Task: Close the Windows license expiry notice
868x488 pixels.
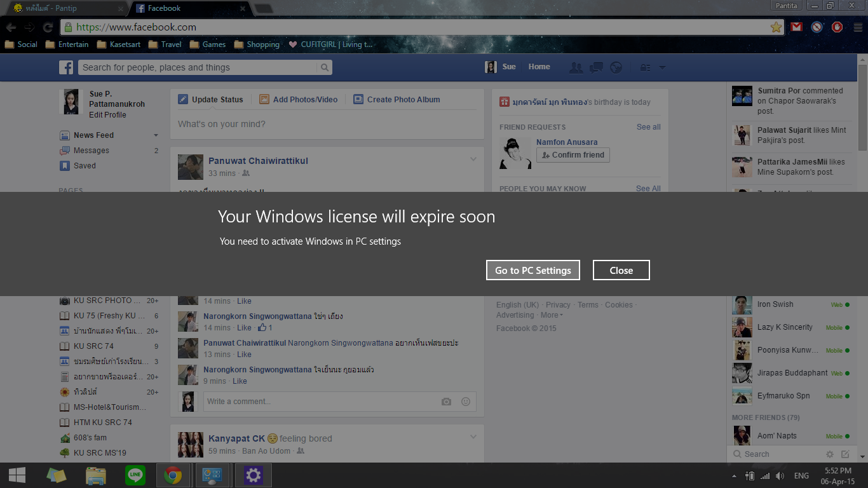Action: [x=621, y=270]
